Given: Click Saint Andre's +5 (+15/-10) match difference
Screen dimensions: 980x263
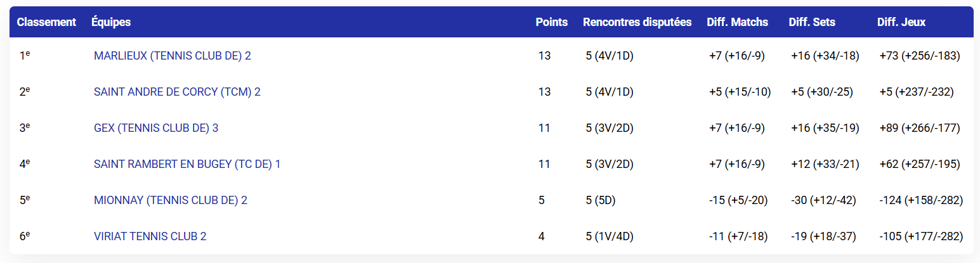Looking at the screenshot, I should (740, 92).
